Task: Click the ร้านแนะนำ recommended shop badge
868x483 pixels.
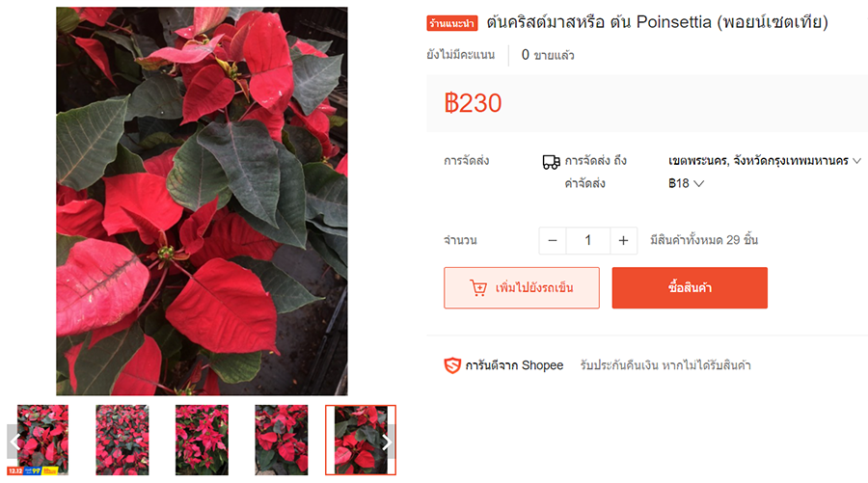Action: [451, 23]
